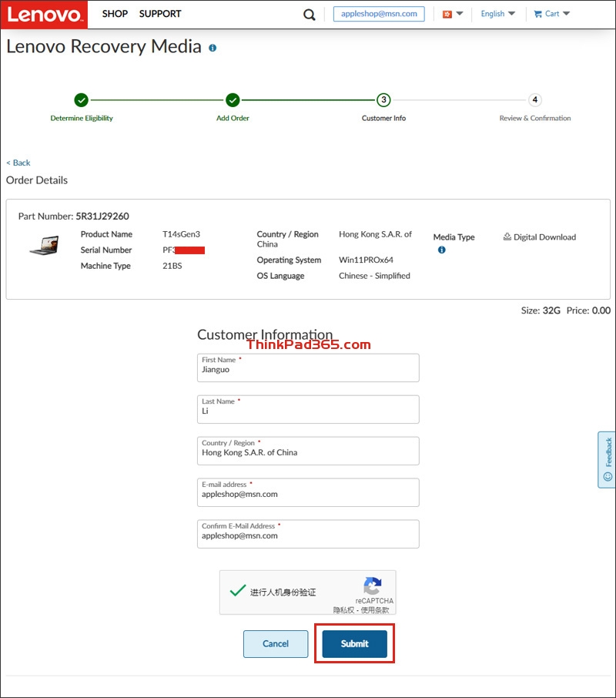616x698 pixels.
Task: Go back via the Back link
Action: pyautogui.click(x=18, y=163)
